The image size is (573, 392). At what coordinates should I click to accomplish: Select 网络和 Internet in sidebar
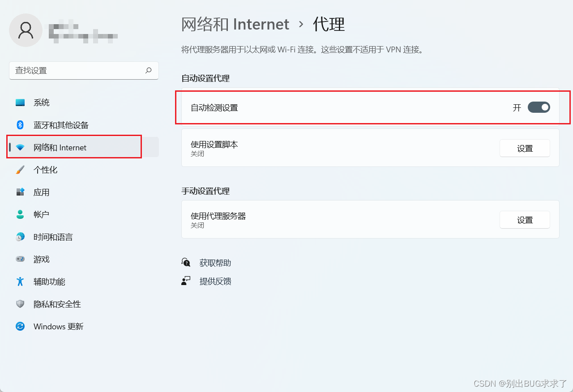(84, 147)
